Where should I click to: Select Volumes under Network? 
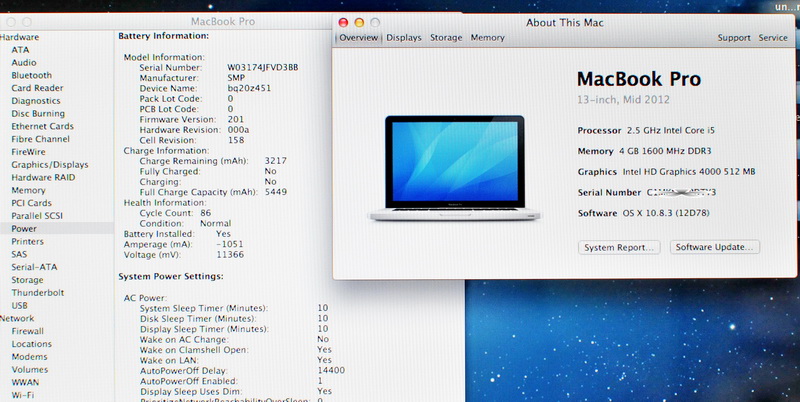30,369
